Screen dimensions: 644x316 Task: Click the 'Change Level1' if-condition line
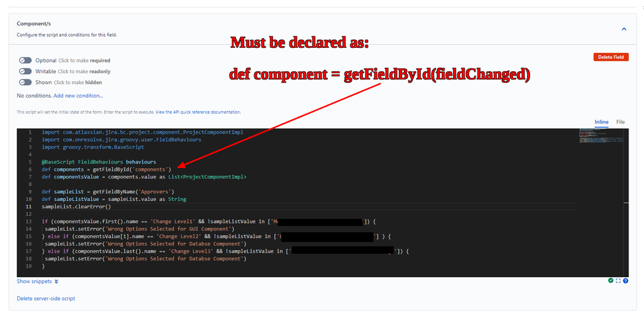click(208, 222)
